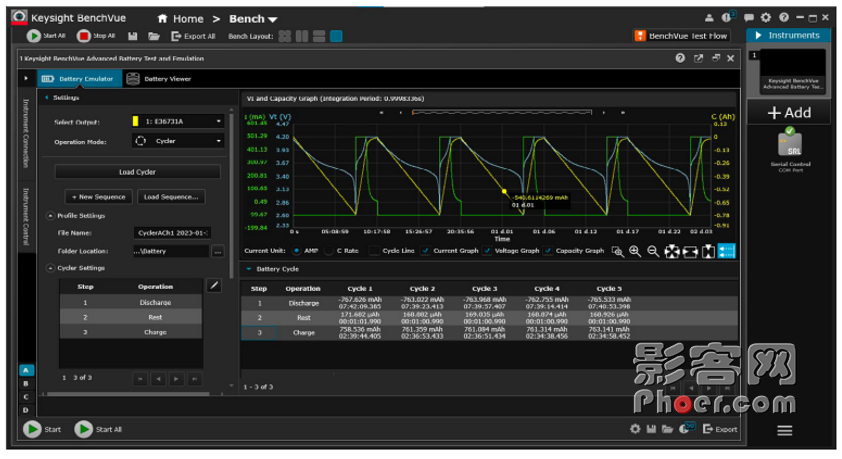Open the settings gear in title bar
The height and width of the screenshot is (459, 842).
[766, 18]
